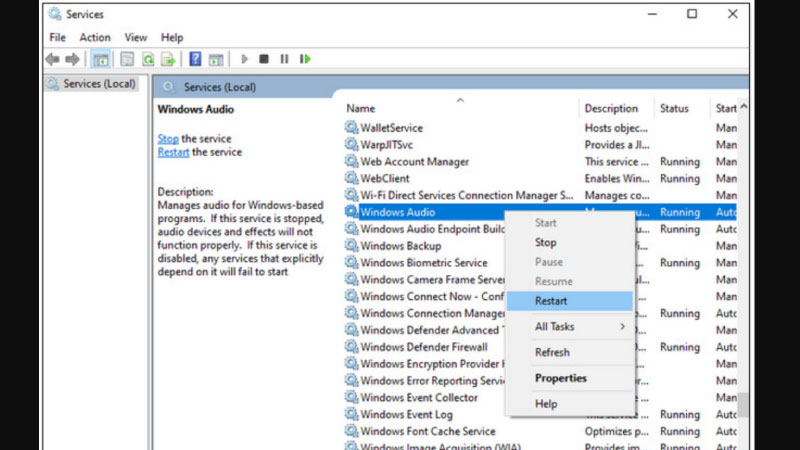This screenshot has height=450, width=800.
Task: Choose Help in the context menu
Action: click(569, 404)
